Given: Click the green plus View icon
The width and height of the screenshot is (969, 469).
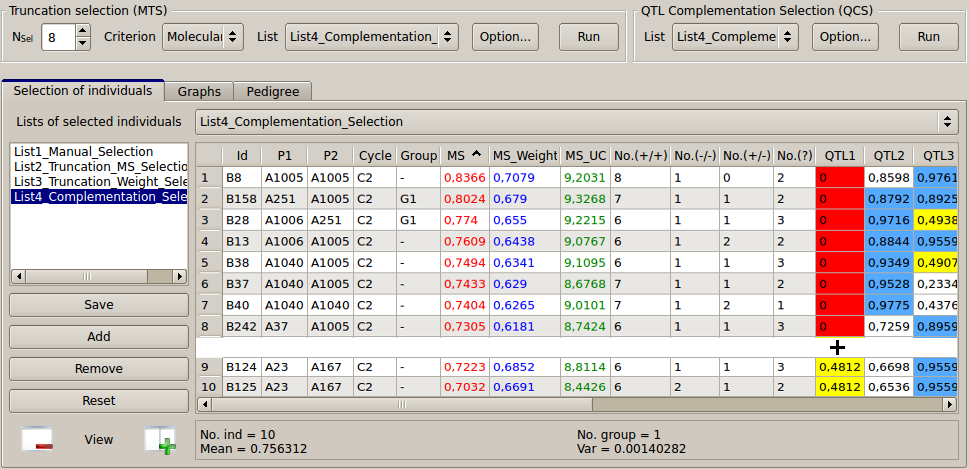Looking at the screenshot, I should (x=159, y=440).
